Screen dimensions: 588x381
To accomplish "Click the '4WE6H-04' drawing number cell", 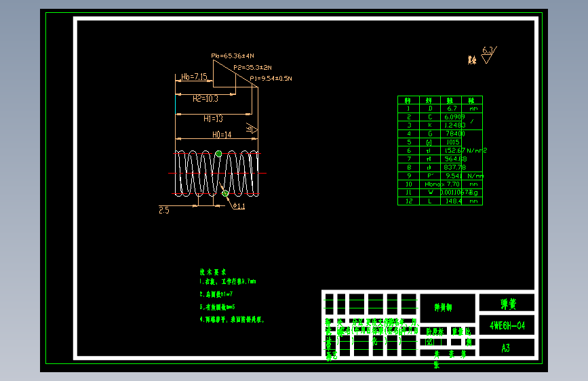I will click(507, 325).
